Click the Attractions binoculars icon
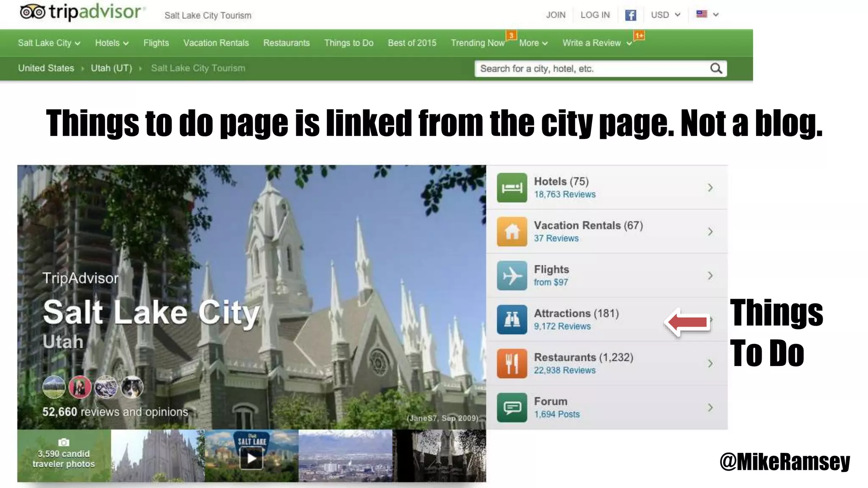Viewport: 868px width, 488px height. coord(512,320)
